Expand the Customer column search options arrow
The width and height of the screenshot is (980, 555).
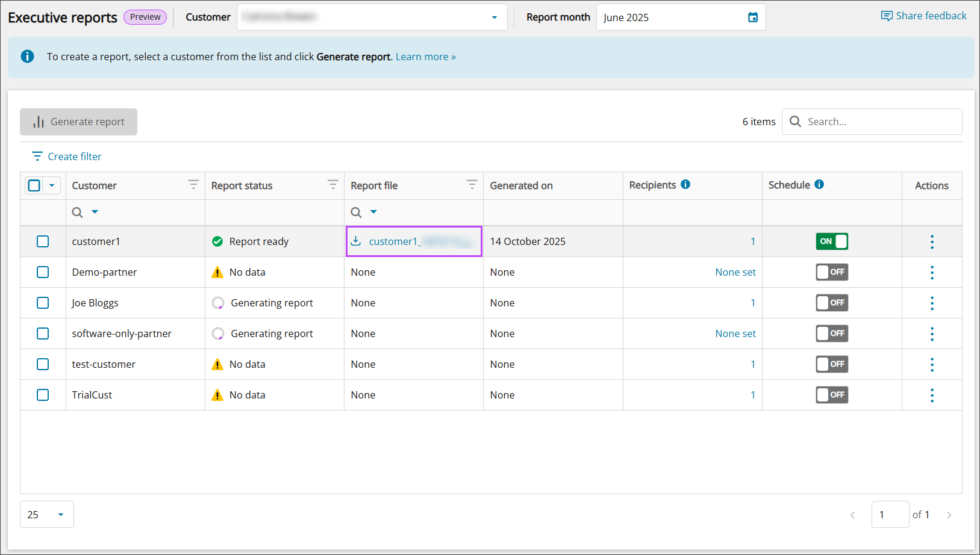95,212
